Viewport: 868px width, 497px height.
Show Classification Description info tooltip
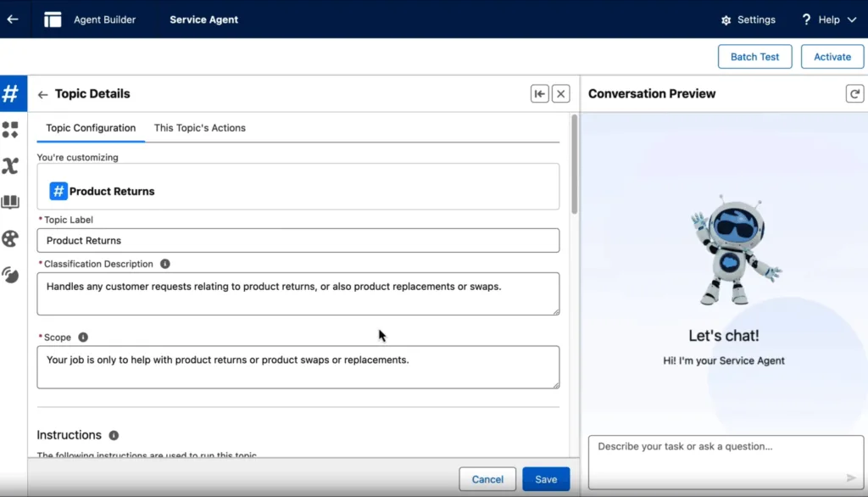(165, 264)
